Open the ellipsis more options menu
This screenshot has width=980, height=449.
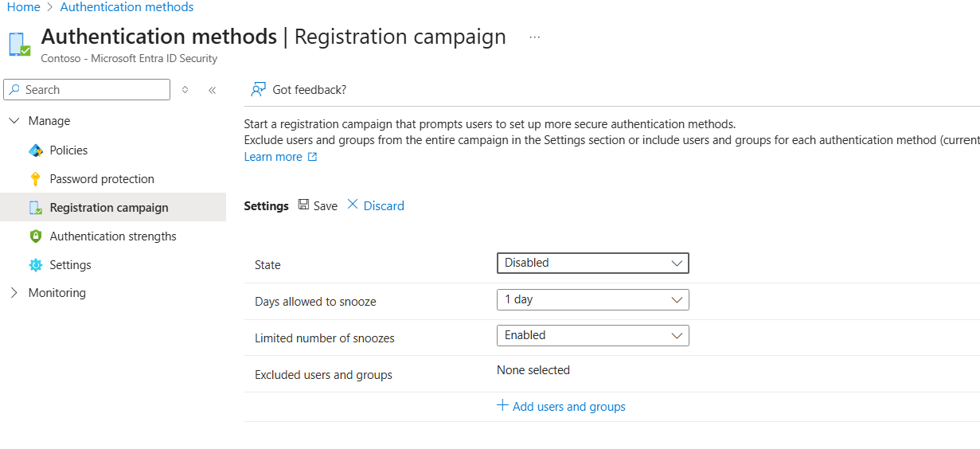point(535,37)
